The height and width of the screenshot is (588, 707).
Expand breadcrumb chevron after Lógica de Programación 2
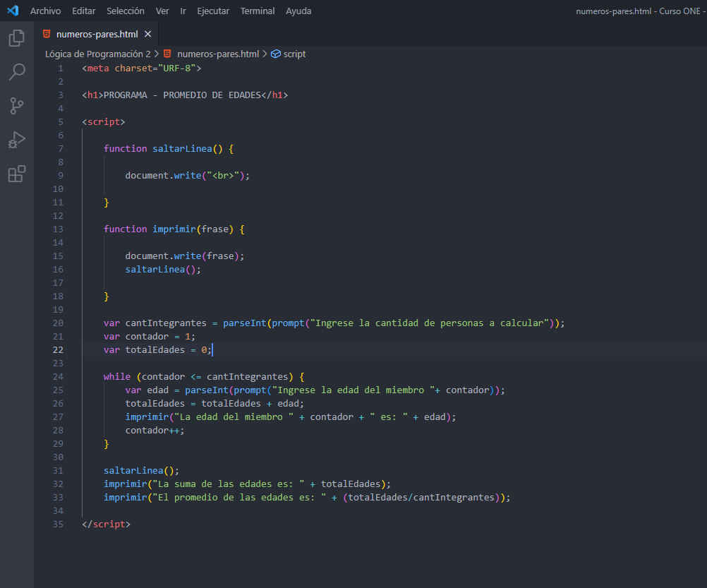[x=157, y=54]
